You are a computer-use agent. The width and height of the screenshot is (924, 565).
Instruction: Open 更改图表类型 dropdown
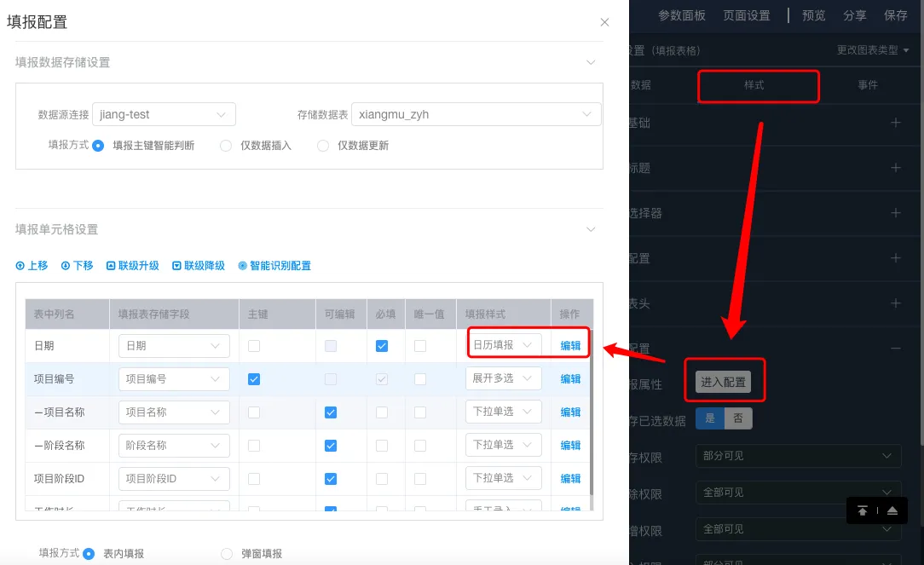pos(873,50)
